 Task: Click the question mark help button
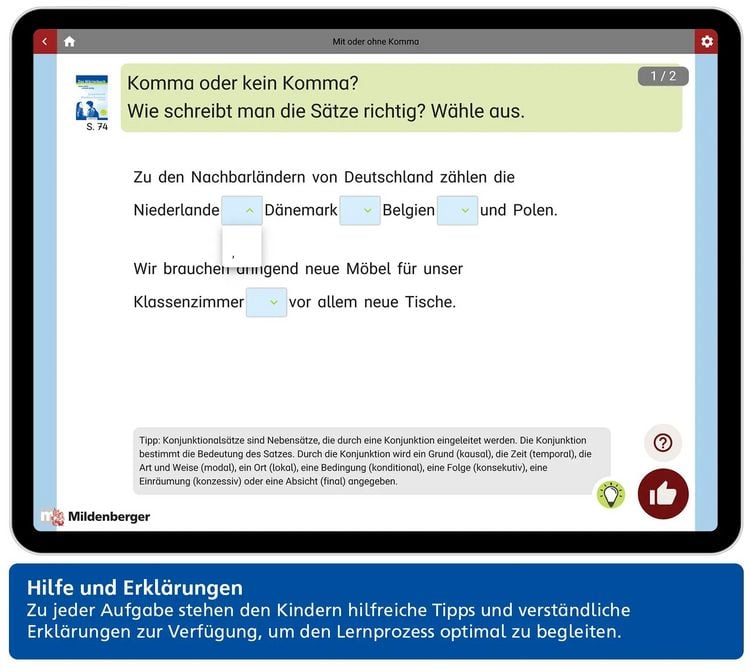662,442
